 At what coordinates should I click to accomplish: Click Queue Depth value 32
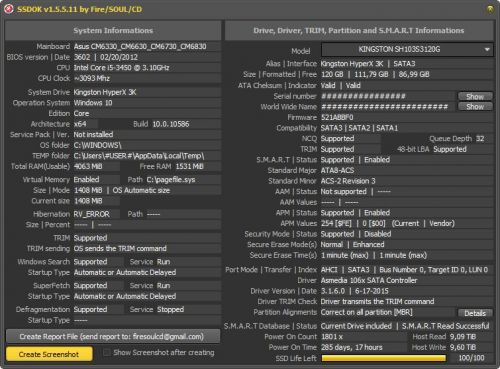[480, 139]
